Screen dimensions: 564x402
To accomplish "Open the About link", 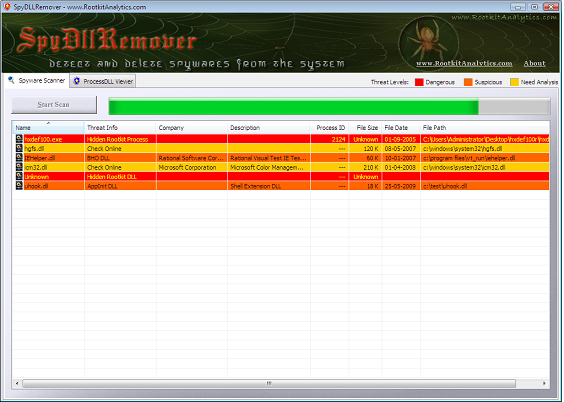I will (535, 63).
